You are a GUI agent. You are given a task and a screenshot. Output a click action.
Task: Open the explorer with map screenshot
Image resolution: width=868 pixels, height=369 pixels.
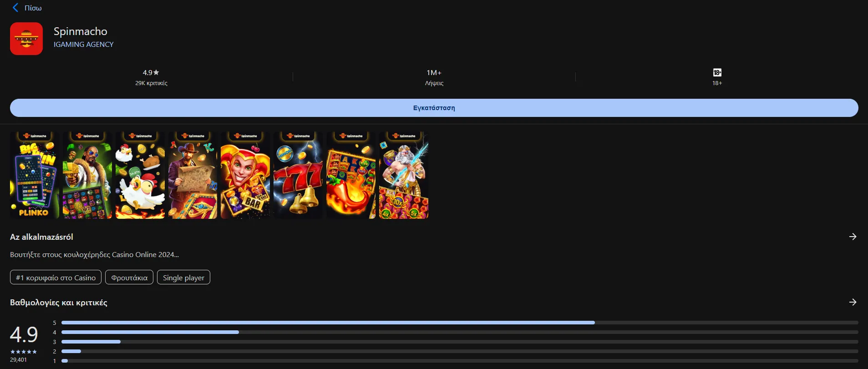[x=193, y=175]
